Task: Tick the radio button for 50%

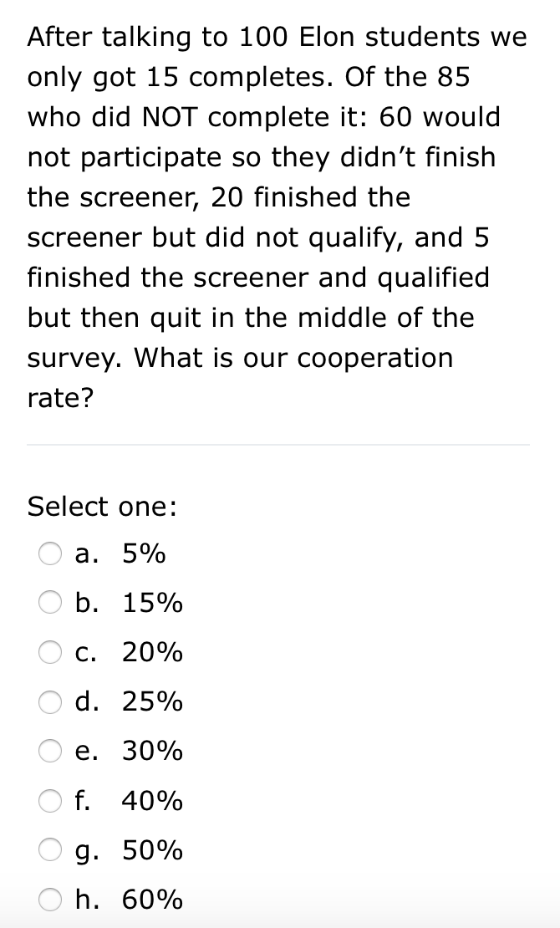Action: point(51,851)
